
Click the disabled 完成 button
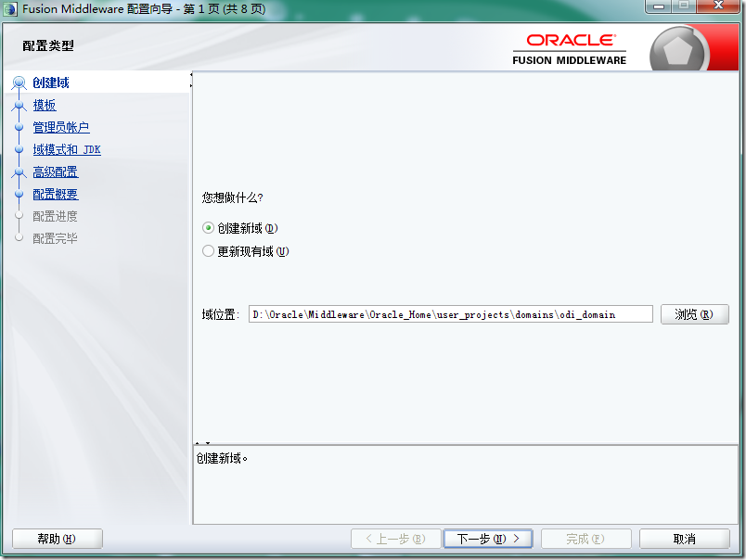coord(585,539)
